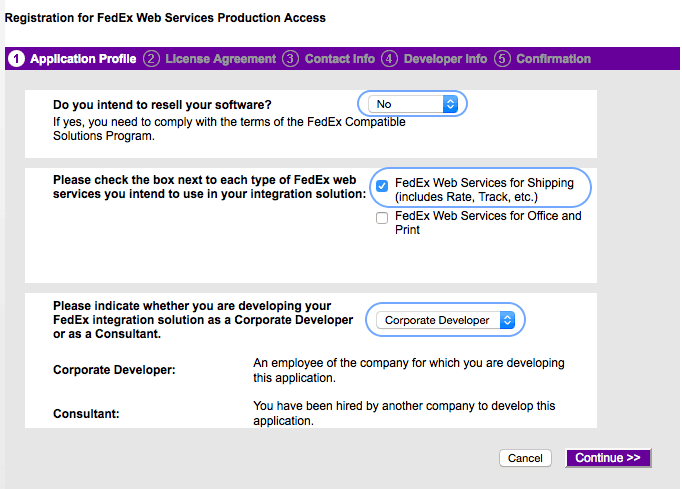682x489 pixels.
Task: Click the step 1 circle icon
Action: pos(17,59)
